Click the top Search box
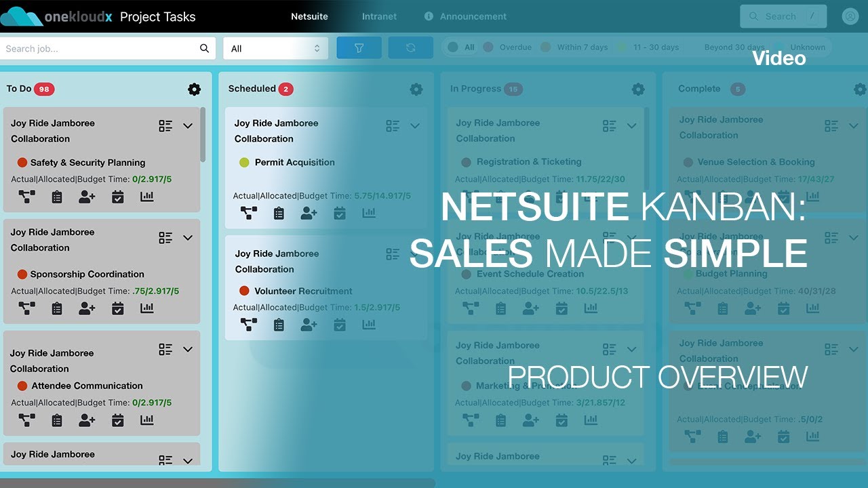868x488 pixels. tap(783, 16)
